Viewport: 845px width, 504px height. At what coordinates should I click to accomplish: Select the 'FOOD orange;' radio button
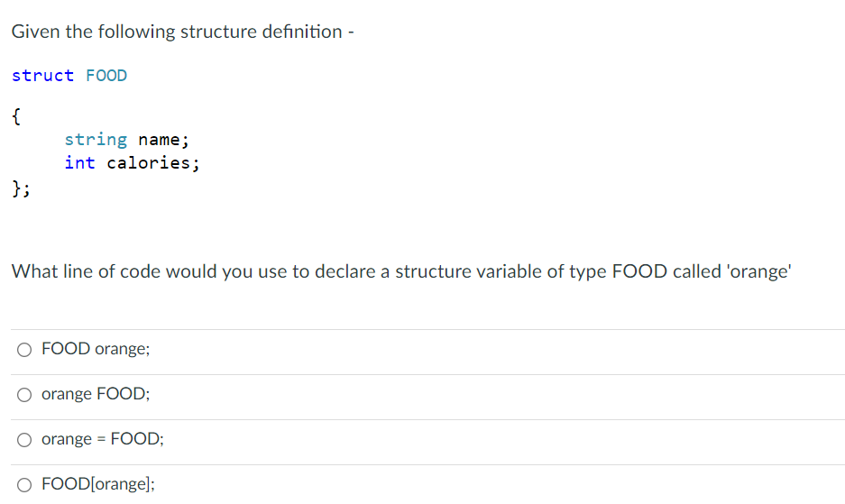tap(24, 350)
